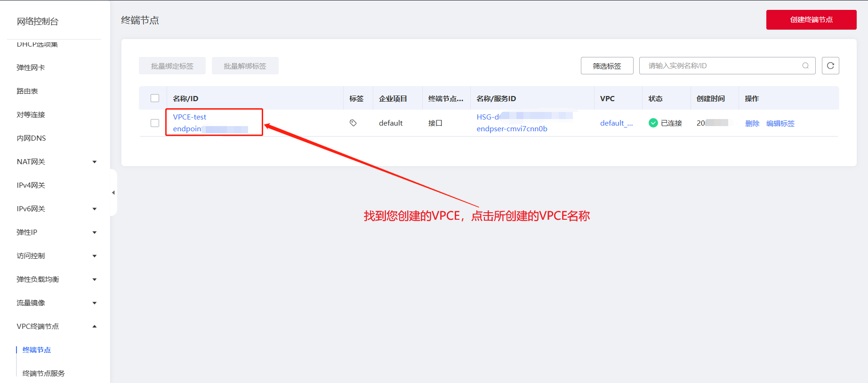Click the 企业项目 column header
The height and width of the screenshot is (383, 868).
coord(393,98)
